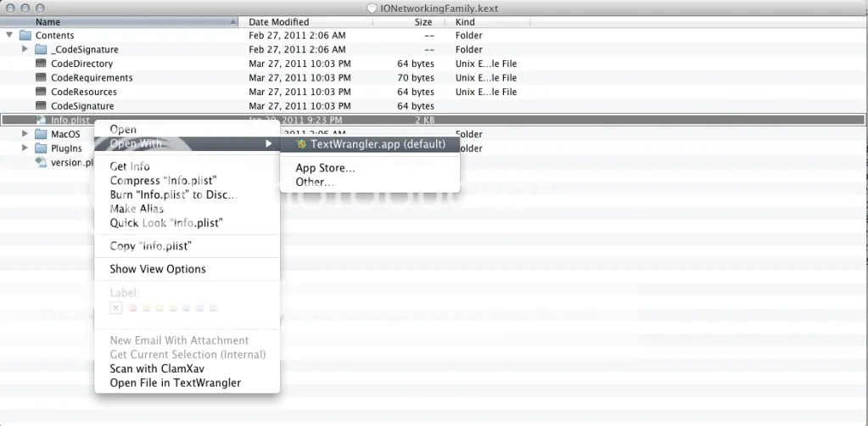The width and height of the screenshot is (868, 426).
Task: Choose TextWrangler.app (default) from the submenu
Action: point(370,144)
